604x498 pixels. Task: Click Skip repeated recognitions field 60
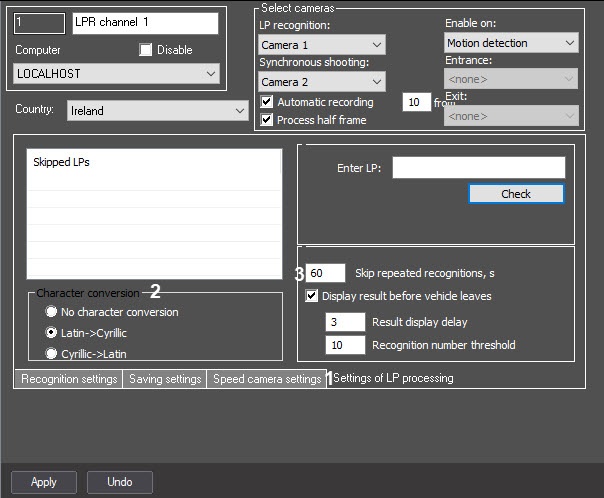pyautogui.click(x=325, y=273)
